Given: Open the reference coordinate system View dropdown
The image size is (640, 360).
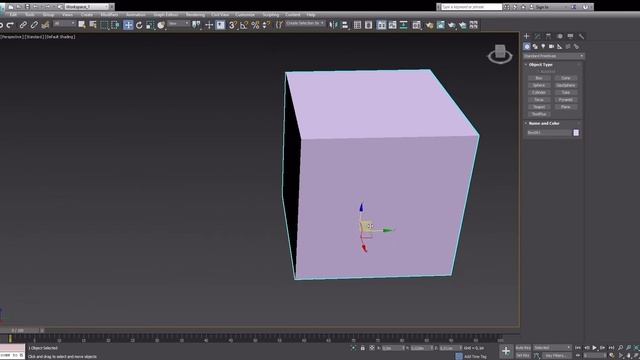Looking at the screenshot, I should (x=179, y=24).
